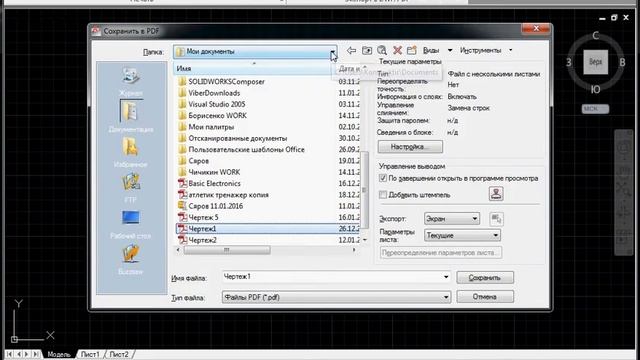The width and height of the screenshot is (640, 360).
Task: Open the Документация sidebar shortcut
Action: 131,116
